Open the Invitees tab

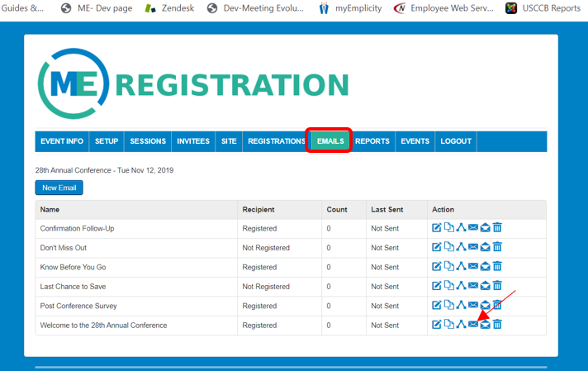pyautogui.click(x=193, y=141)
